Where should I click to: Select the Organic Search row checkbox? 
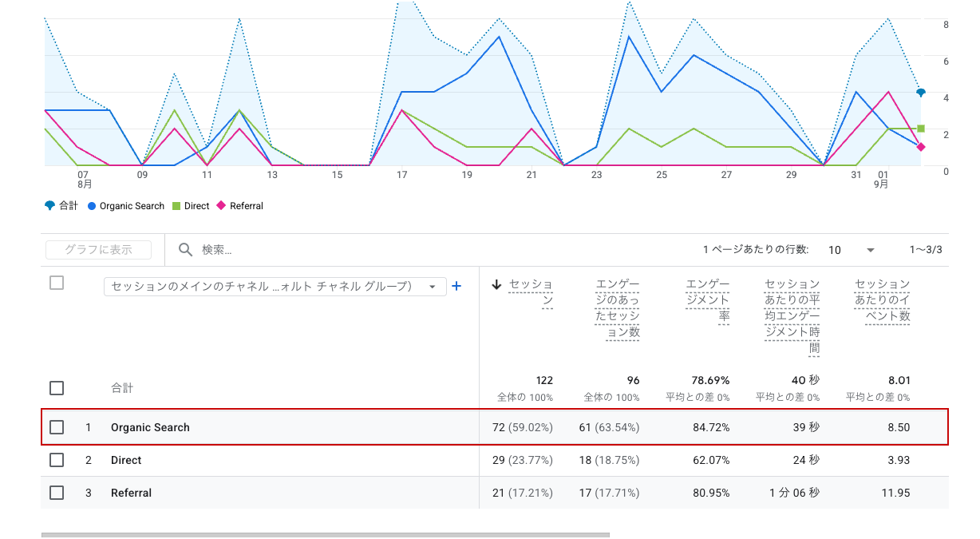[57, 427]
